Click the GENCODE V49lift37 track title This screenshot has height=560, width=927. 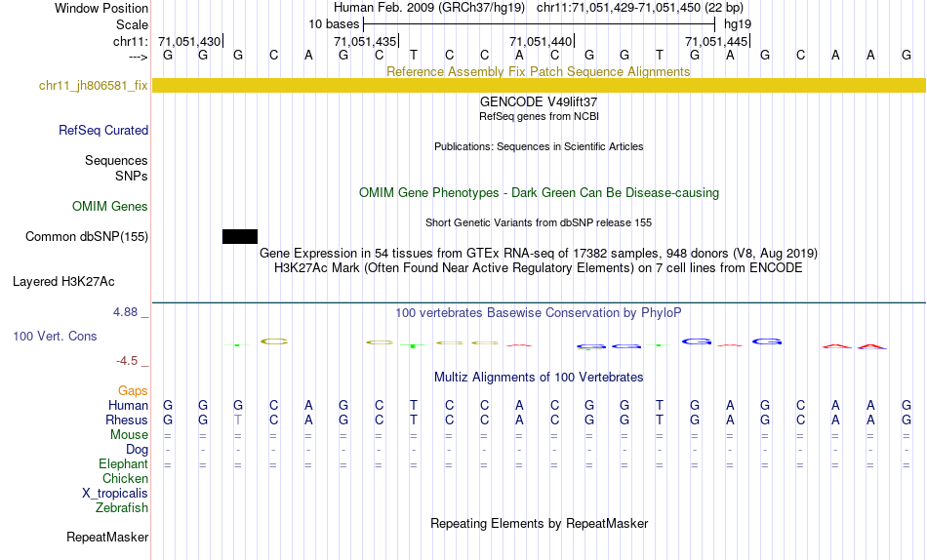click(539, 101)
